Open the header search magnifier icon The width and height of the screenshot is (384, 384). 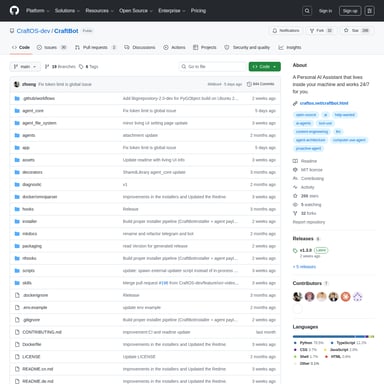[307, 11]
